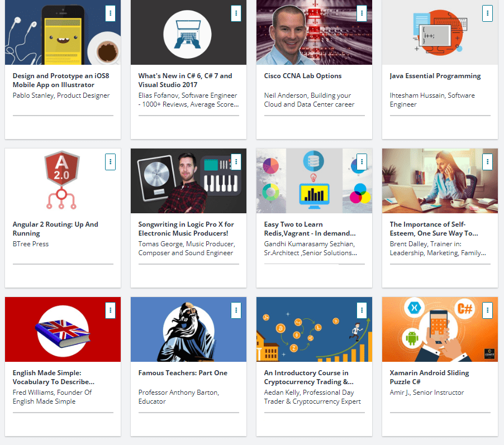Open Xamarin Android Sliding Puzzle C# title
The height and width of the screenshot is (445, 504).
(x=429, y=377)
